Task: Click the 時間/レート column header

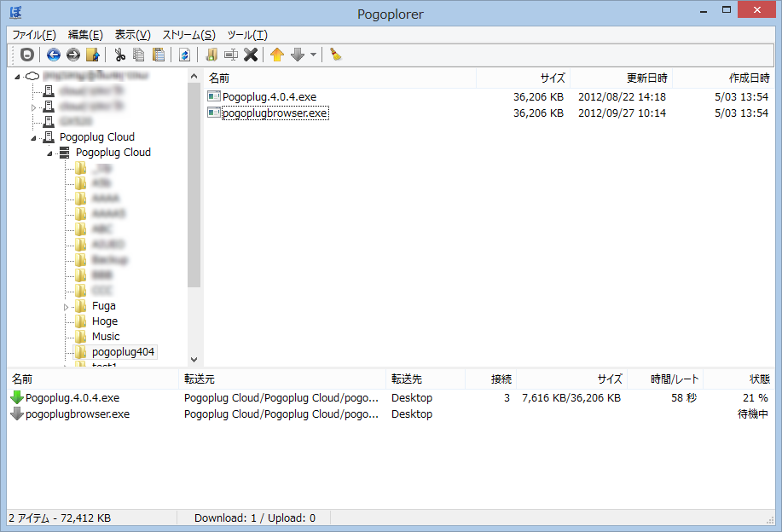Action: click(x=665, y=379)
